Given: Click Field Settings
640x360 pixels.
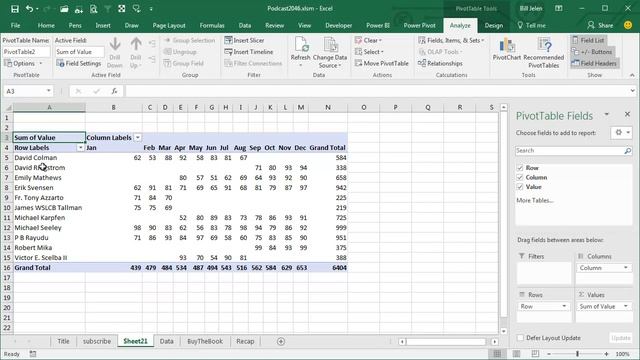Looking at the screenshot, I should (79, 63).
